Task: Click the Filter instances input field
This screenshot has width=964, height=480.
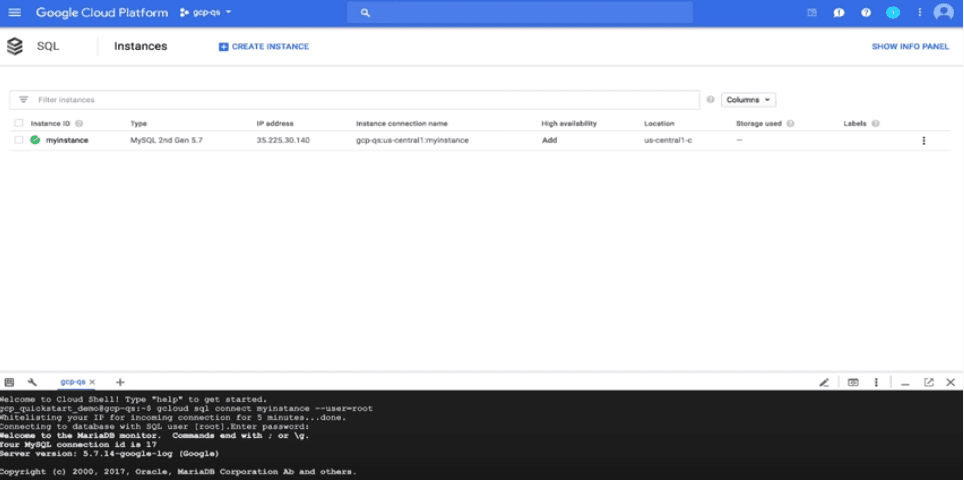Action: (x=360, y=100)
